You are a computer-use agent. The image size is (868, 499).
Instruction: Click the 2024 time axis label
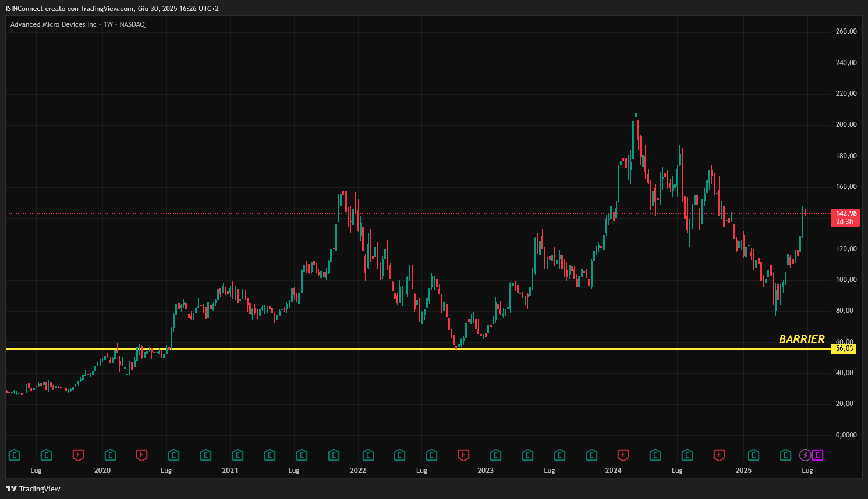click(x=613, y=471)
